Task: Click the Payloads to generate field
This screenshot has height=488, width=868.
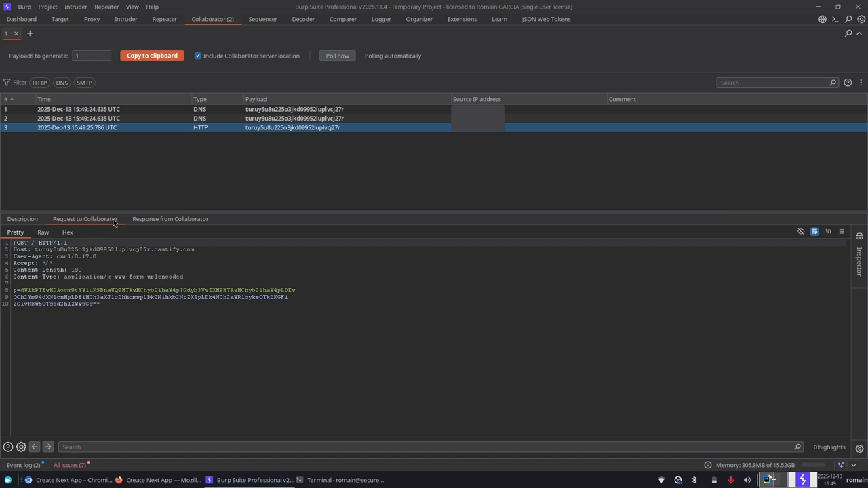Action: pyautogui.click(x=92, y=56)
